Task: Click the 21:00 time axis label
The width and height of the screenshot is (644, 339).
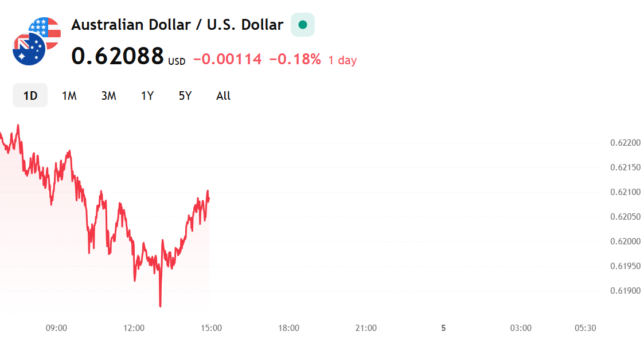Action: (x=366, y=328)
